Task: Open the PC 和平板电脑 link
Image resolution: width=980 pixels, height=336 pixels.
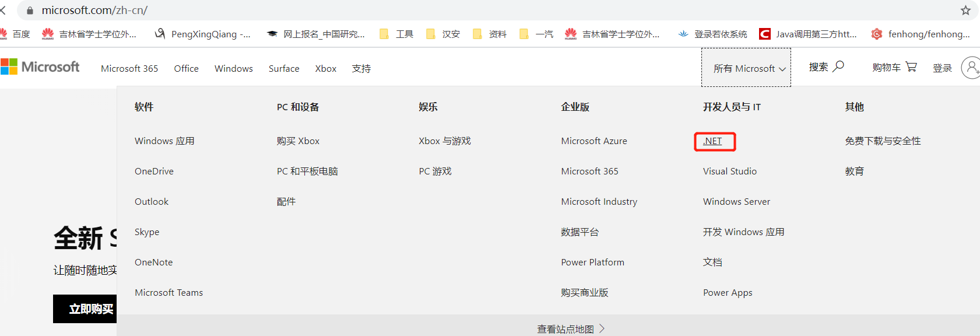Action: [x=307, y=171]
